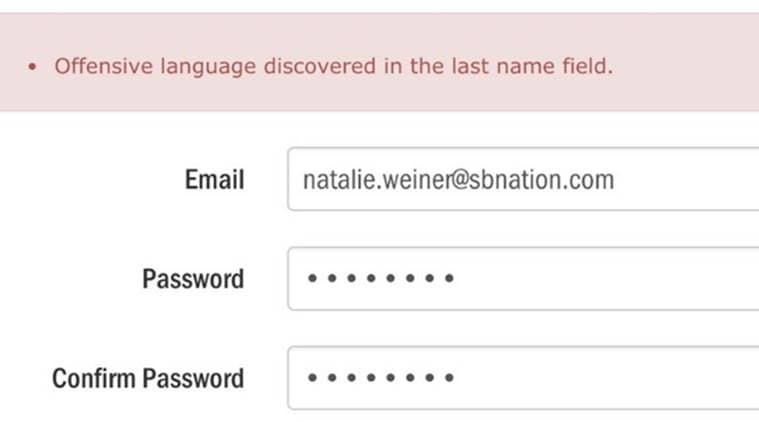Place cursor after the last Password dot

459,278
